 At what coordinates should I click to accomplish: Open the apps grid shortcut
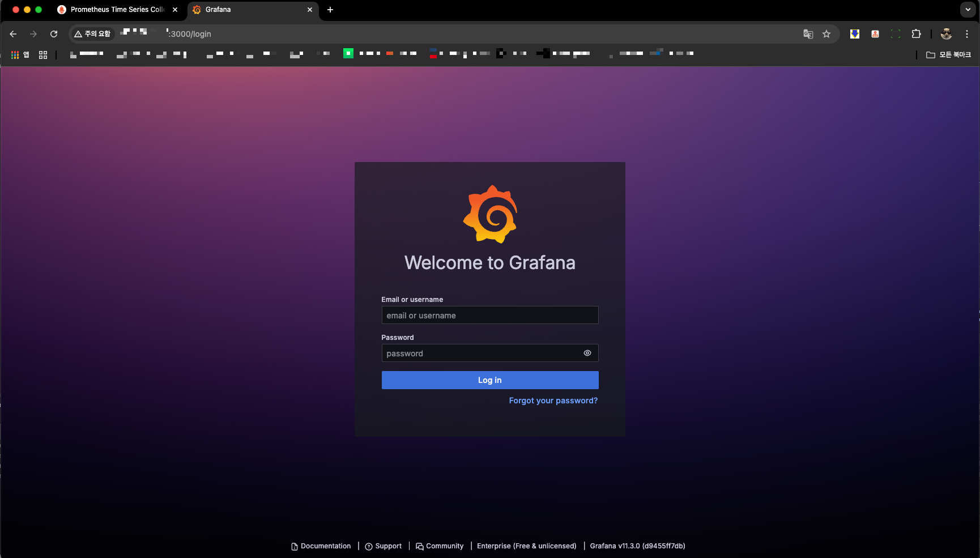20,55
